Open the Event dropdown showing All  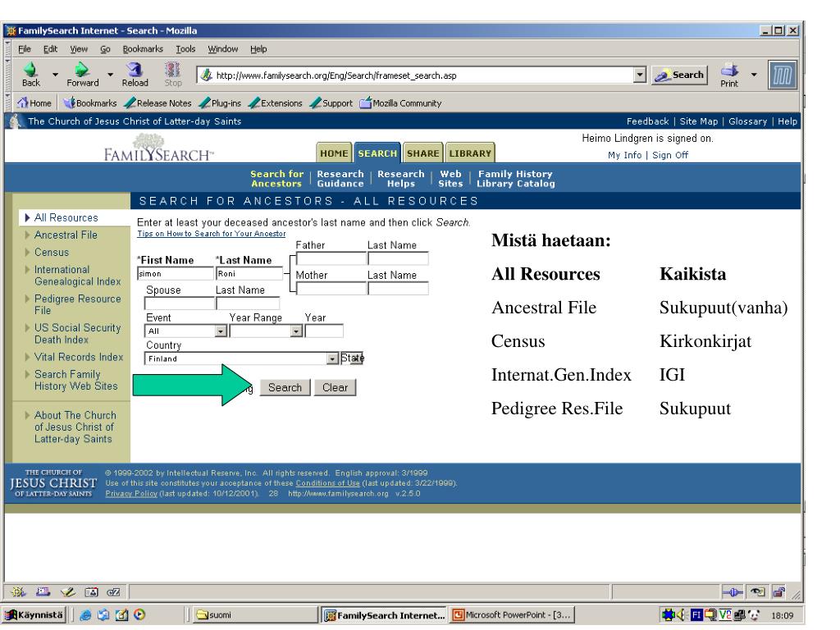click(221, 331)
